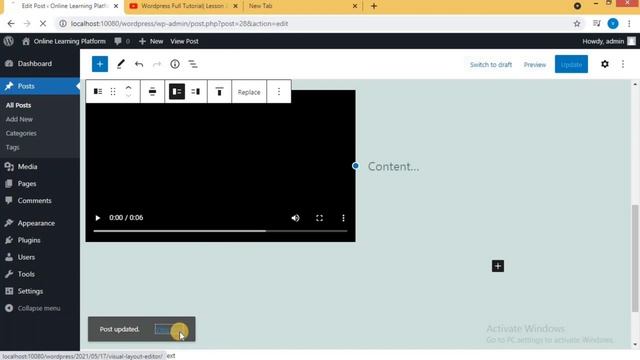Open Appearance menu

[x=40, y=223]
